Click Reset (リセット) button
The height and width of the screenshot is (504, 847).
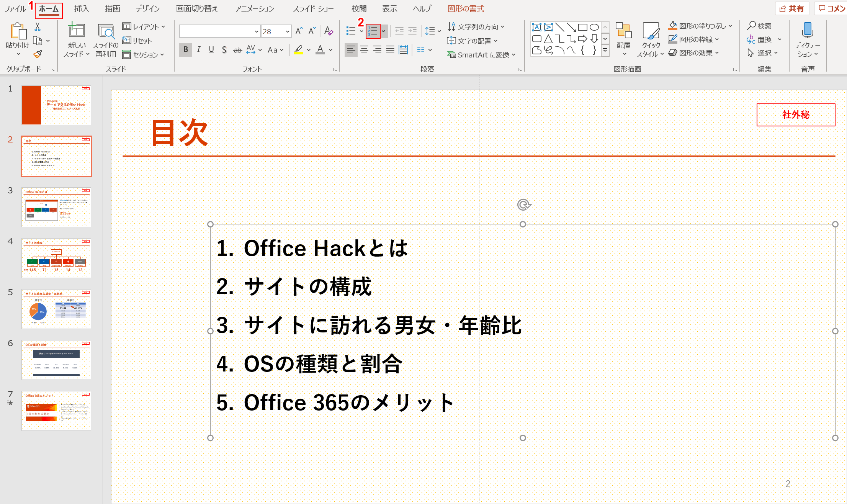[137, 41]
